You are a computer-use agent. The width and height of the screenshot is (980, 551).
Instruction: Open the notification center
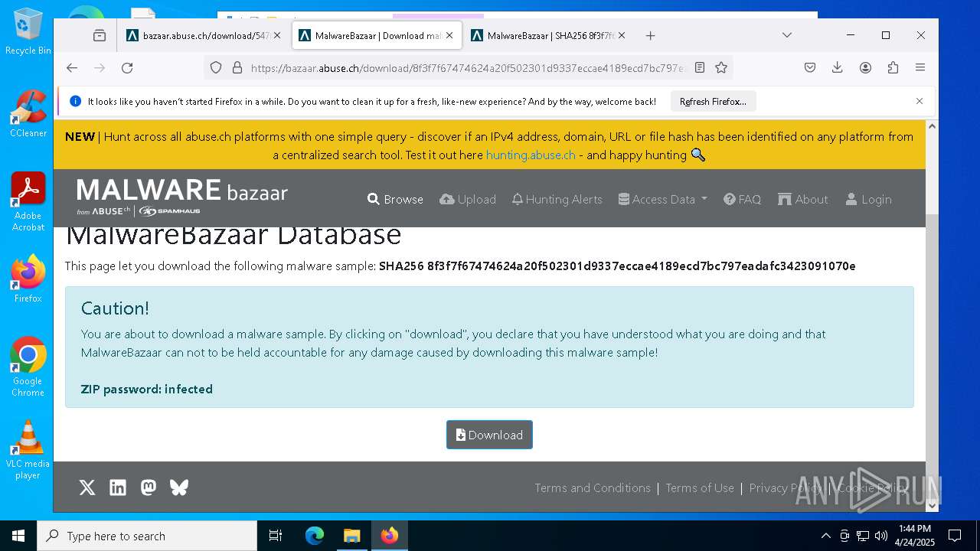point(955,536)
